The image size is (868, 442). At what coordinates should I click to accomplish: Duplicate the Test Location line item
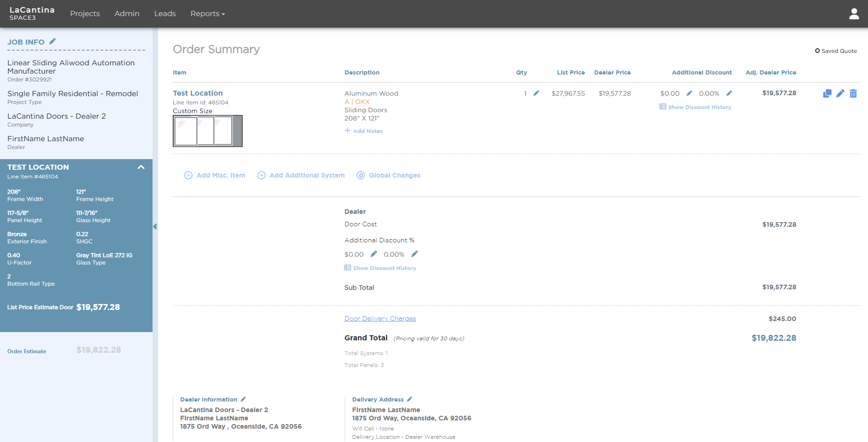[x=827, y=93]
